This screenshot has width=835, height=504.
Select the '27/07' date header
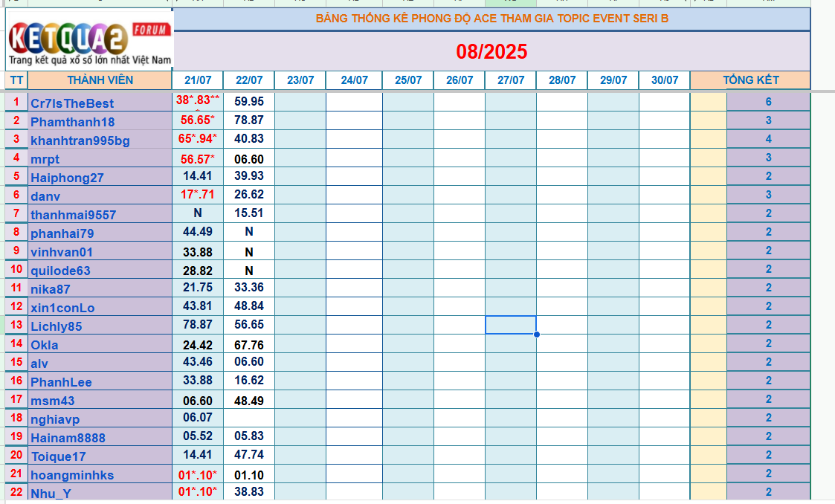pyautogui.click(x=511, y=80)
